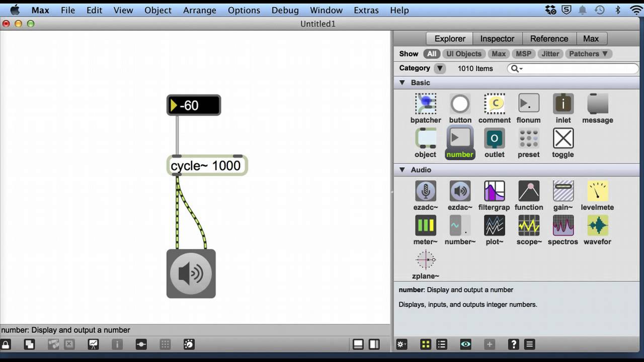Image resolution: width=644 pixels, height=362 pixels.
Task: Open the Category dropdown arrow
Action: pos(440,68)
